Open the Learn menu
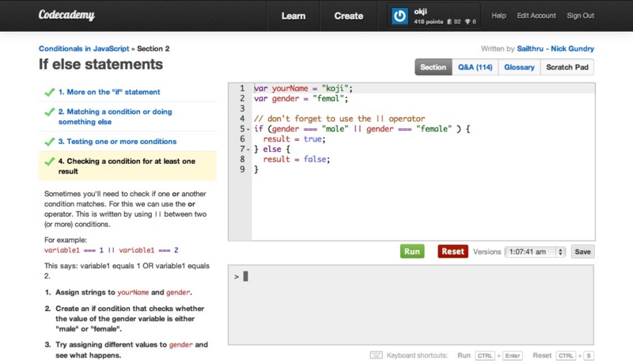The image size is (633, 364). pos(294,16)
